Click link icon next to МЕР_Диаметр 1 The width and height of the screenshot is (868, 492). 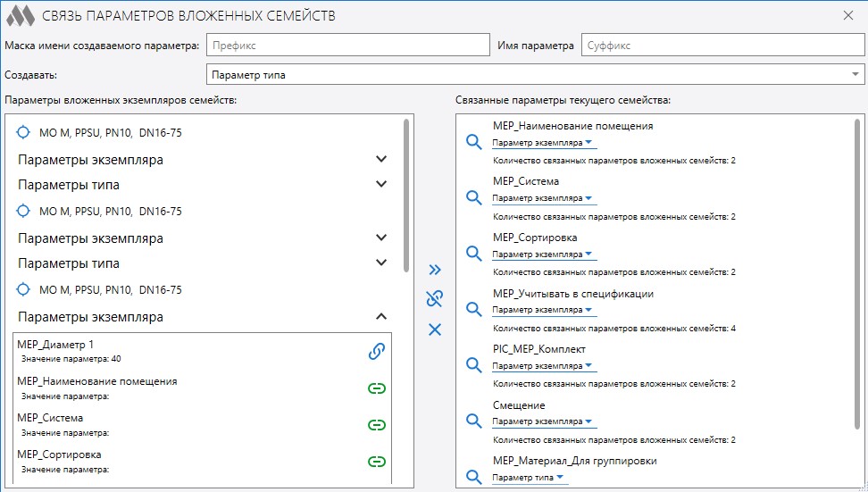coord(377,351)
